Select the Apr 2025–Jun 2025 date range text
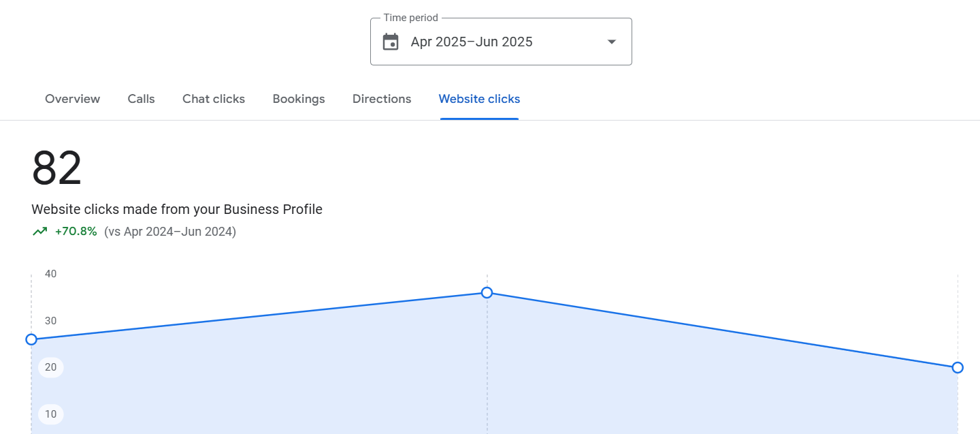This screenshot has width=980, height=434. pos(472,42)
